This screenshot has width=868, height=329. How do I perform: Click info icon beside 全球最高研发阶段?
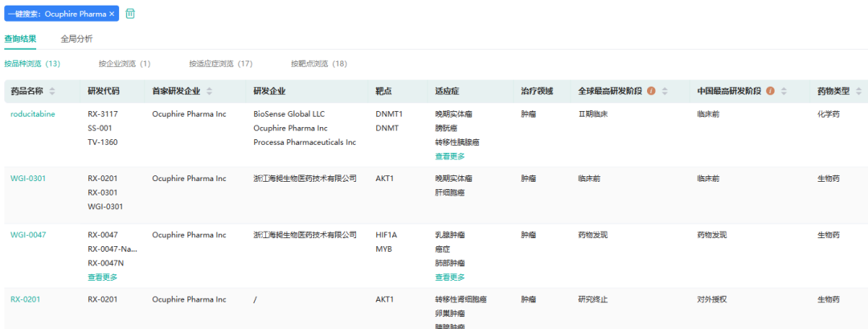click(651, 92)
